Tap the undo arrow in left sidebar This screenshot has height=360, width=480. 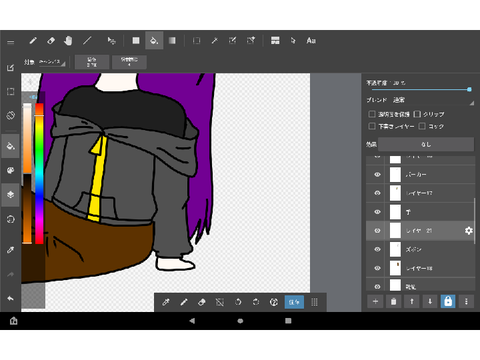10,298
